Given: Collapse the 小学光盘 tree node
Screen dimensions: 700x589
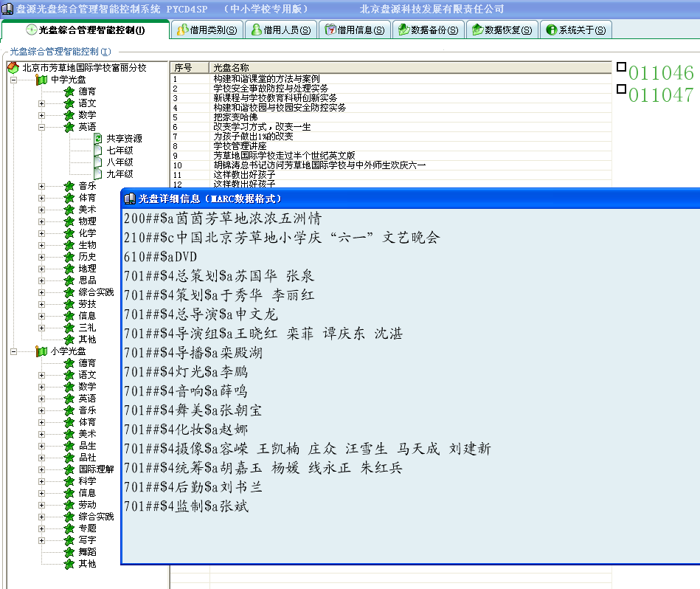Looking at the screenshot, I should 14,352.
